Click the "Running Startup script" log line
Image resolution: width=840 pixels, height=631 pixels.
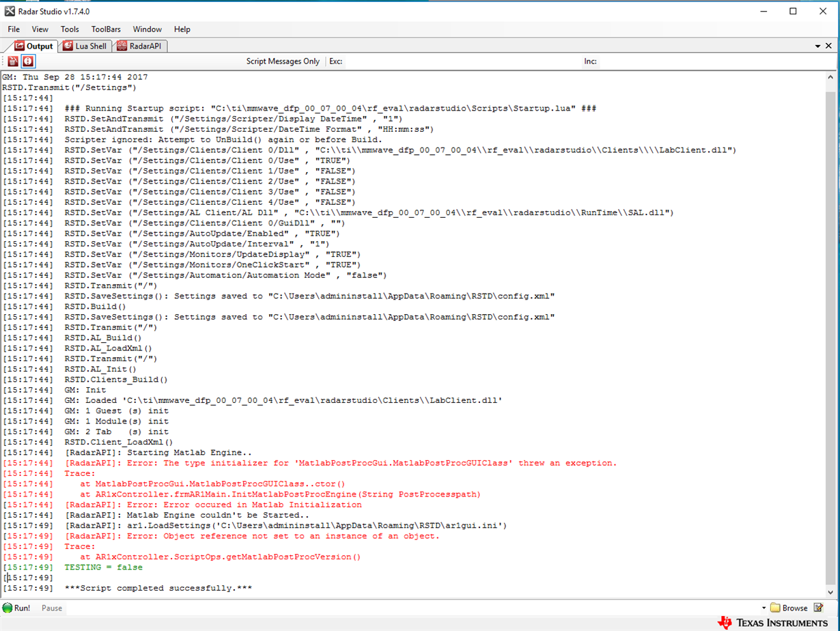coord(332,109)
